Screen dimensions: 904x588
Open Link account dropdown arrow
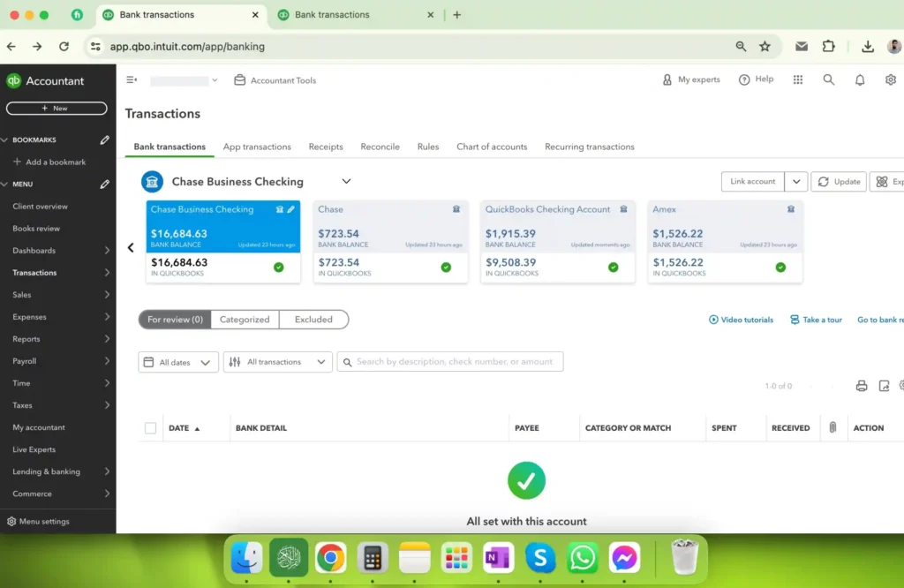tap(795, 182)
